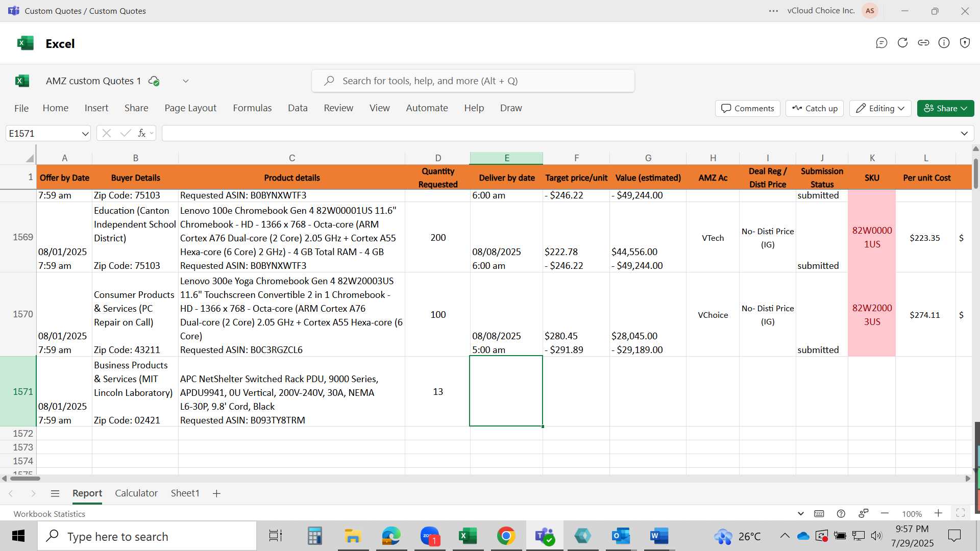This screenshot has width=980, height=551.
Task: Open Calculator app from the taskbar
Action: [x=315, y=536]
